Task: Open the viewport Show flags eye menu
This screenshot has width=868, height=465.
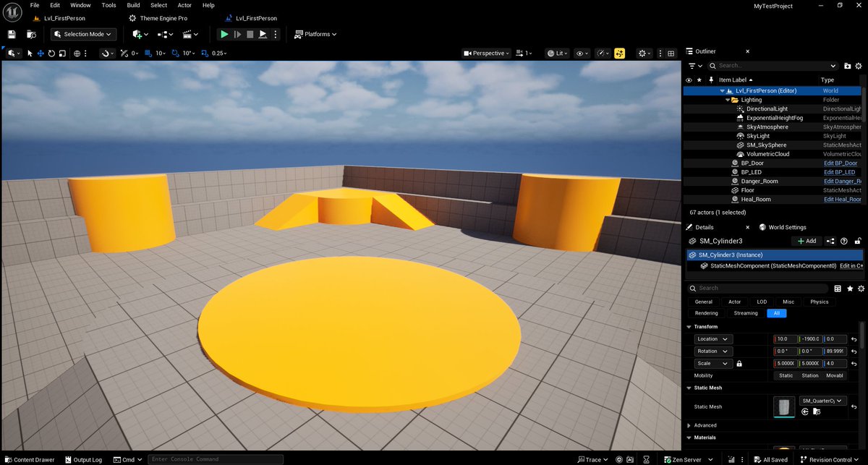Action: [x=582, y=53]
